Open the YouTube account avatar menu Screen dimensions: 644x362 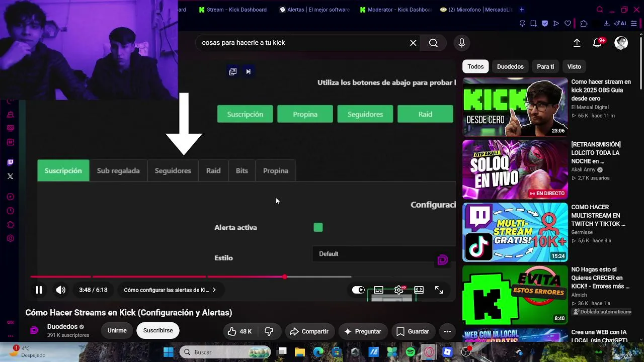[621, 43]
